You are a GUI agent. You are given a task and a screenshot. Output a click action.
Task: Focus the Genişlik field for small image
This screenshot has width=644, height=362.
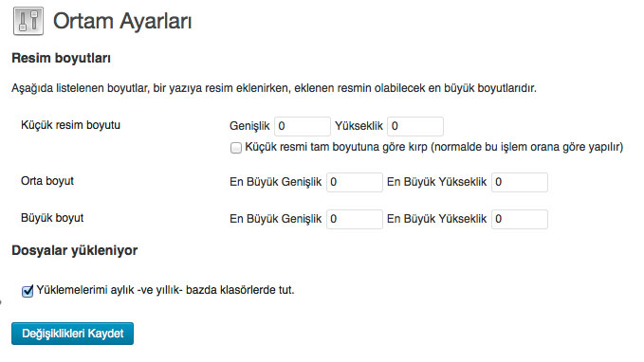pyautogui.click(x=303, y=126)
